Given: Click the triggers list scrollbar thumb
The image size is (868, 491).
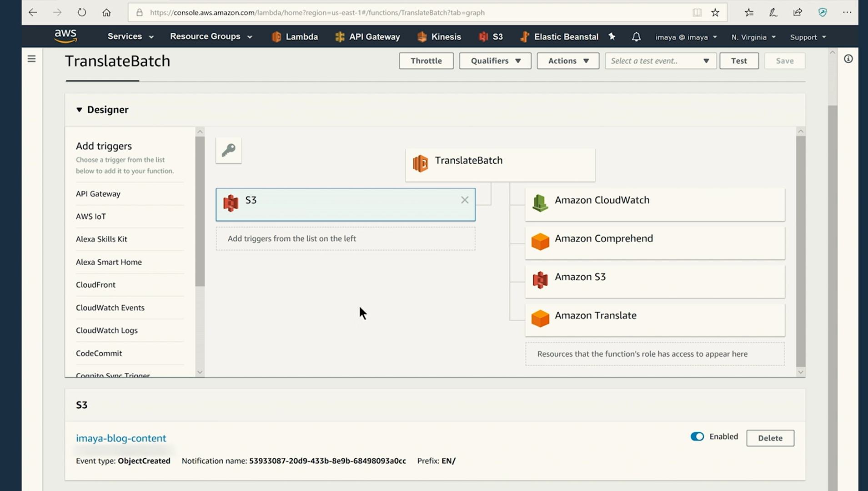Looking at the screenshot, I should pyautogui.click(x=200, y=212).
